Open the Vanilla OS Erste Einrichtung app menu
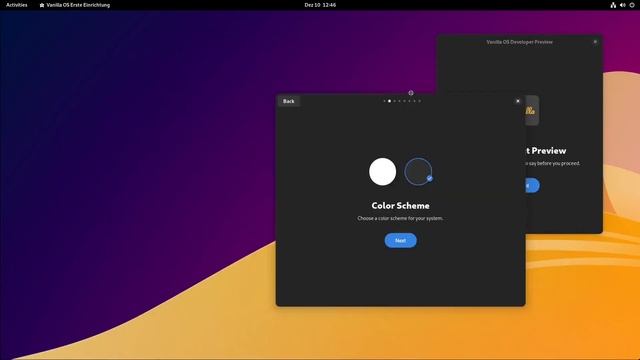640x360 pixels. (x=75, y=5)
